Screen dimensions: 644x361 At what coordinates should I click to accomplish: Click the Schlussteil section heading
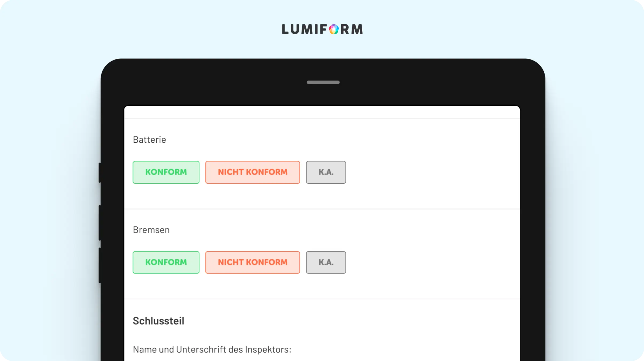pos(158,321)
